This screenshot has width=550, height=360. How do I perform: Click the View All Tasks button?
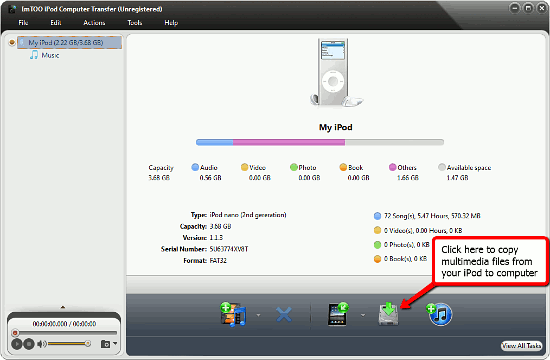tap(521, 346)
